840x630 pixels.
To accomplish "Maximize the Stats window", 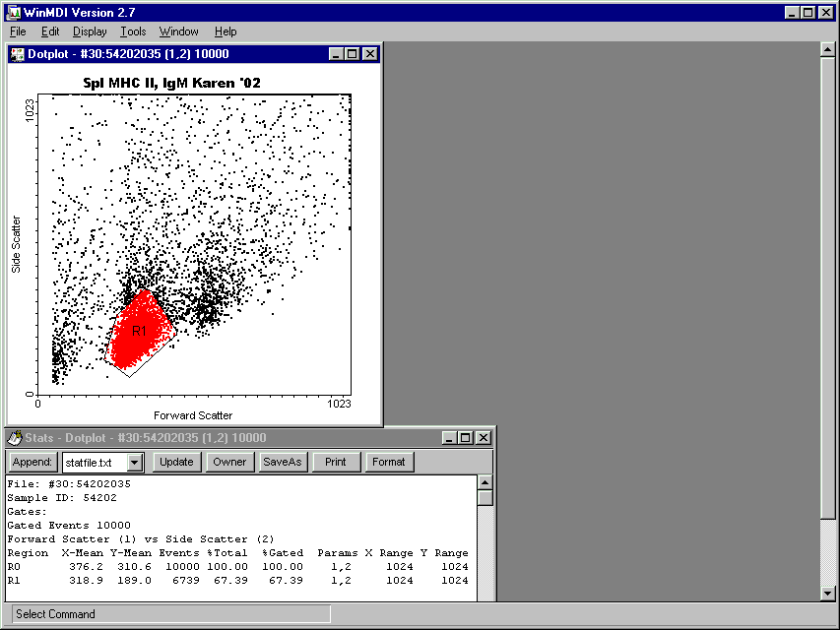I will point(466,438).
